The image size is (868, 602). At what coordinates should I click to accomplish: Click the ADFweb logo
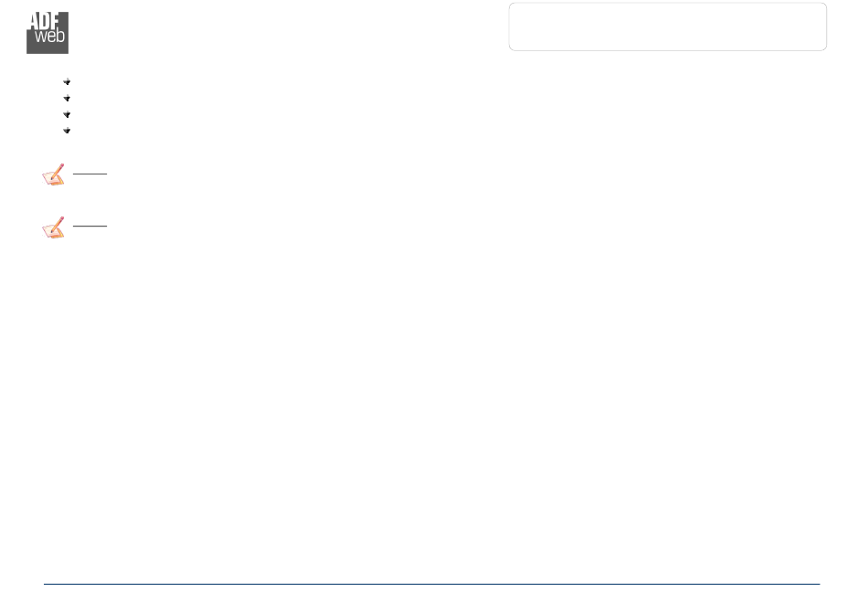(x=48, y=33)
